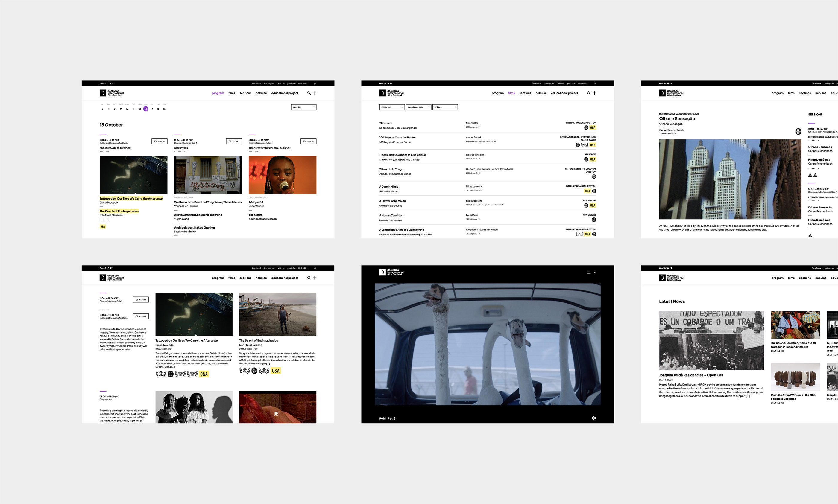Open nebulae tab in films list mockup
The image size is (838, 504).
point(541,93)
